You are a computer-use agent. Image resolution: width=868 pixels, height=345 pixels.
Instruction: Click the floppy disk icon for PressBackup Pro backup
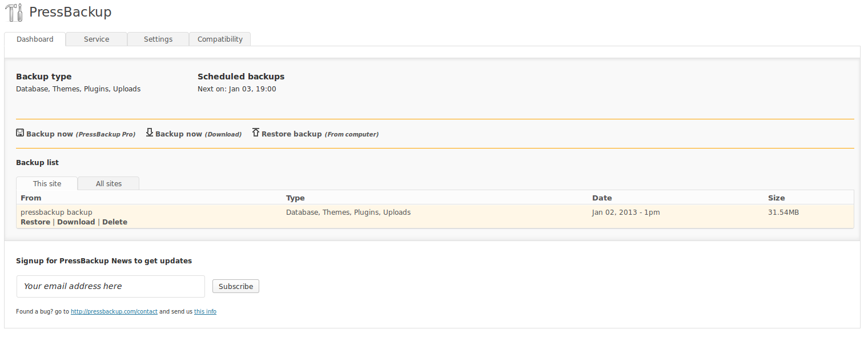[20, 133]
